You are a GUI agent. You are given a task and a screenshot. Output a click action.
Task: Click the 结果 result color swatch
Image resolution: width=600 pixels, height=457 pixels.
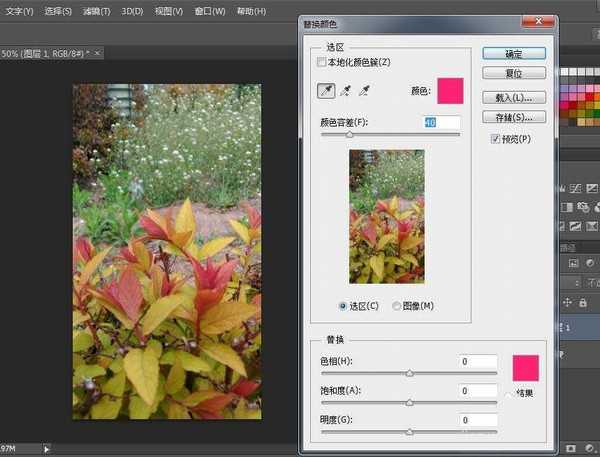525,368
